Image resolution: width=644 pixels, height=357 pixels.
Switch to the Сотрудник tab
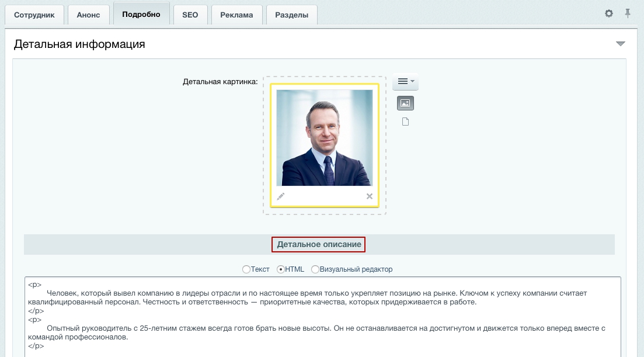[34, 15]
